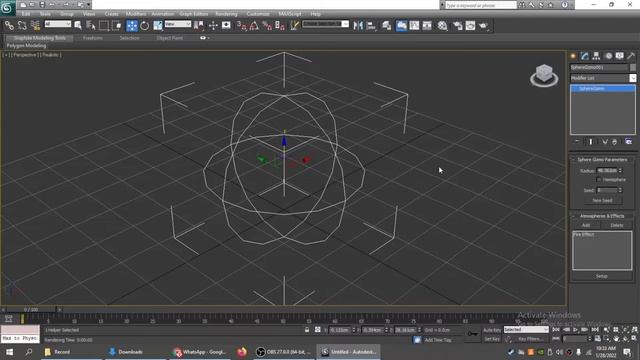640x360 pixels.
Task: Click the 3ds Max application logo button
Action: coord(7,8)
